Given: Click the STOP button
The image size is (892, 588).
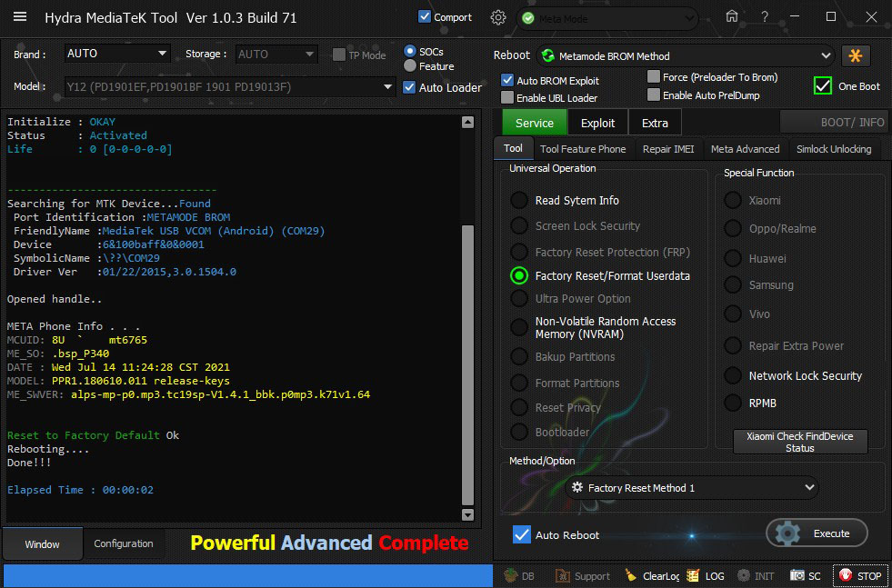Looking at the screenshot, I should tap(860, 575).
